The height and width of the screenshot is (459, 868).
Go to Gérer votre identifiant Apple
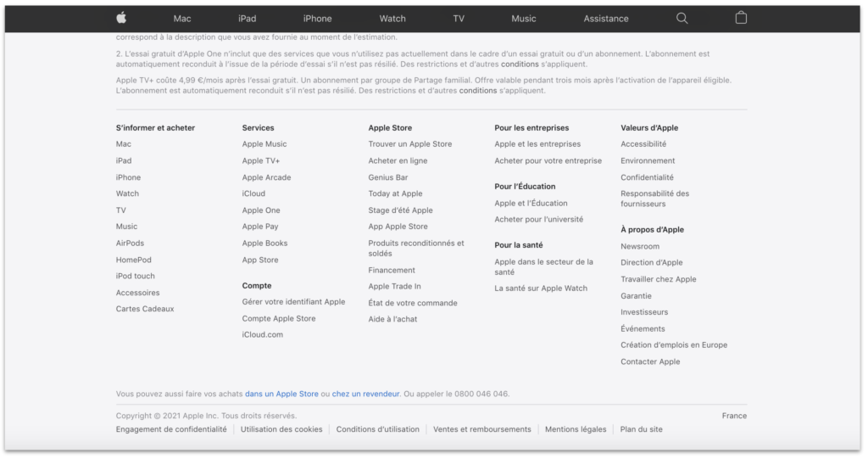coord(293,301)
